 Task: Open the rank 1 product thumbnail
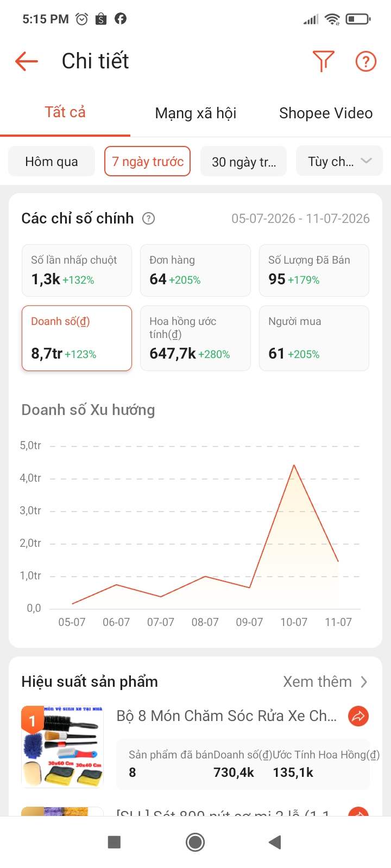[x=62, y=746]
